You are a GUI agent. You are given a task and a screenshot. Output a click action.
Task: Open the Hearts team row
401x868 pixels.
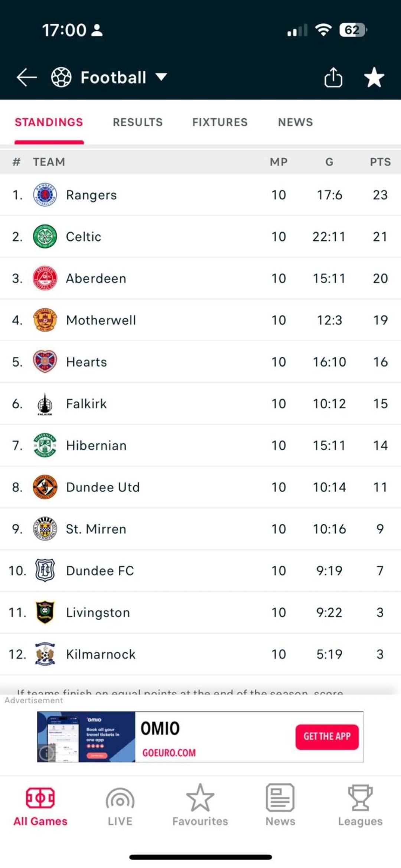click(x=200, y=362)
